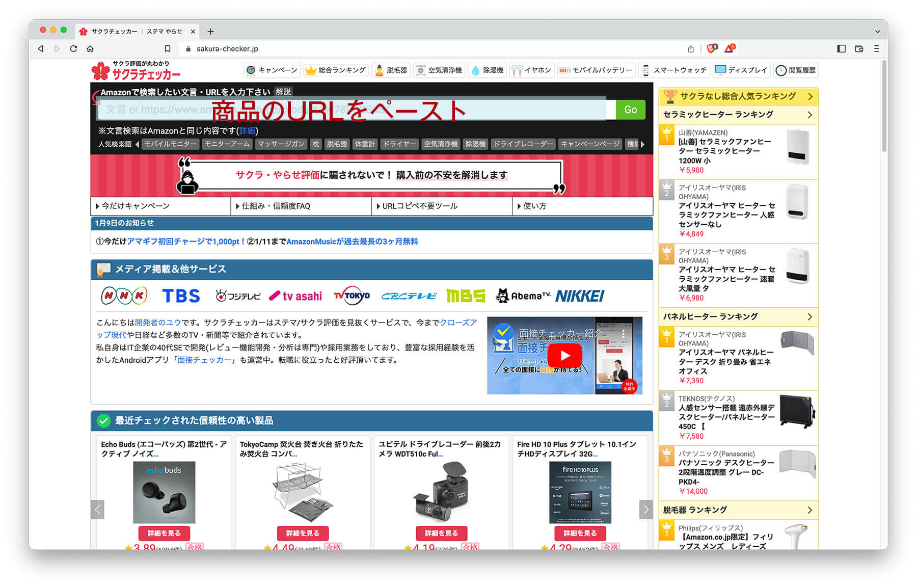Viewport: 917px width, 588px height.
Task: Play the 面接チェッカー YouTube video
Action: pyautogui.click(x=564, y=355)
